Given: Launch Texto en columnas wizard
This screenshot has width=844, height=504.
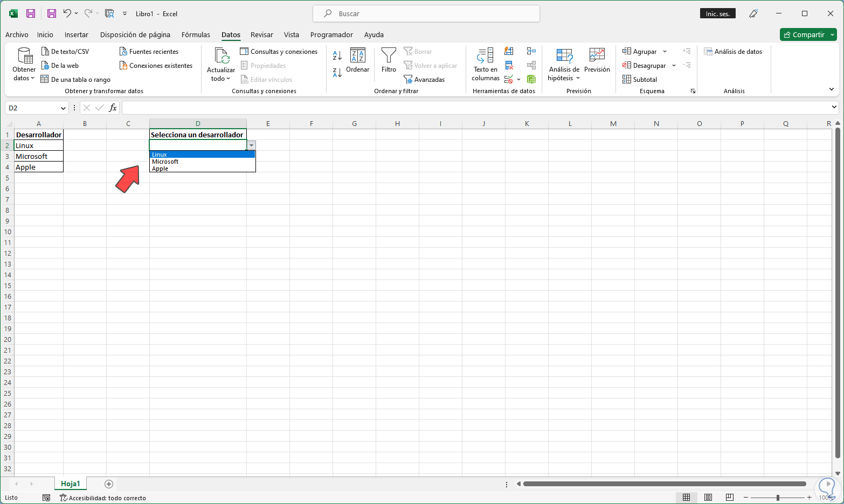Looking at the screenshot, I should [486, 65].
